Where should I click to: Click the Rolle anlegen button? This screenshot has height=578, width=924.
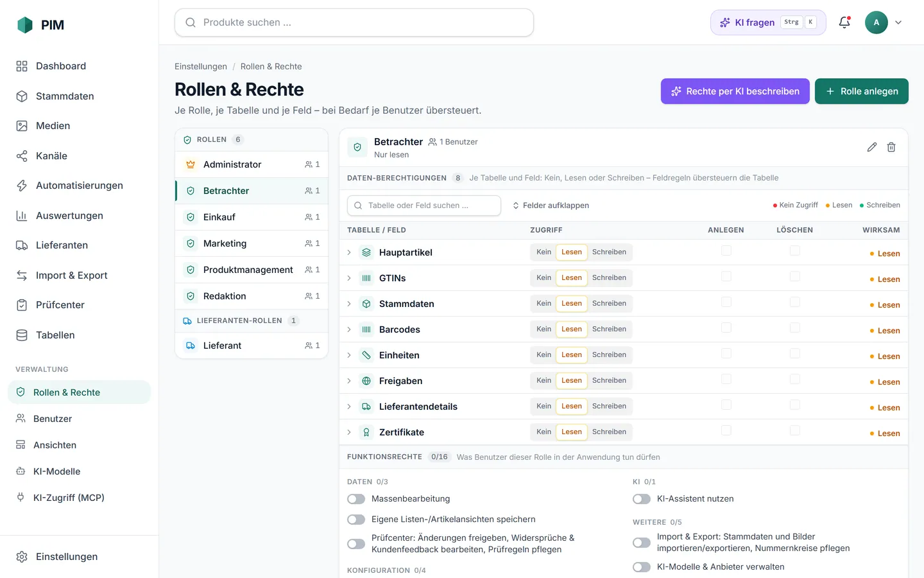[x=862, y=91]
